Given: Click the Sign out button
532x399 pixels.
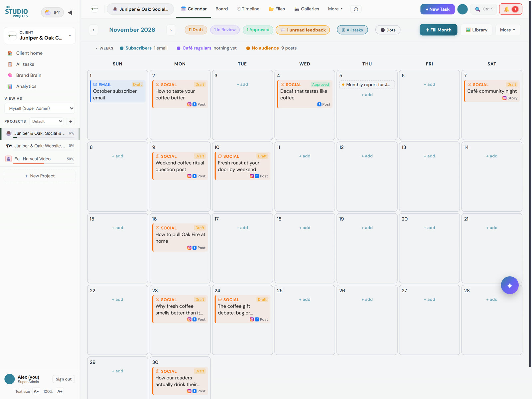Looking at the screenshot, I should pos(64,379).
